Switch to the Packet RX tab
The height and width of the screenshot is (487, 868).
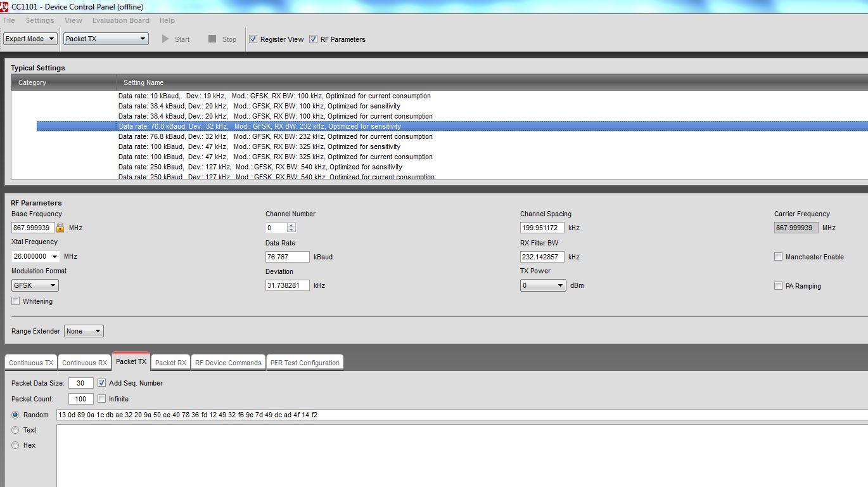170,363
